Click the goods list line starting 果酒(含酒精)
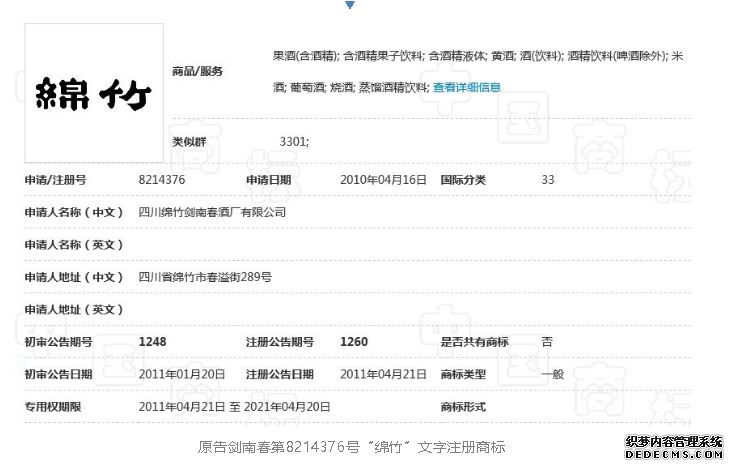The height and width of the screenshot is (469, 734). tap(478, 56)
